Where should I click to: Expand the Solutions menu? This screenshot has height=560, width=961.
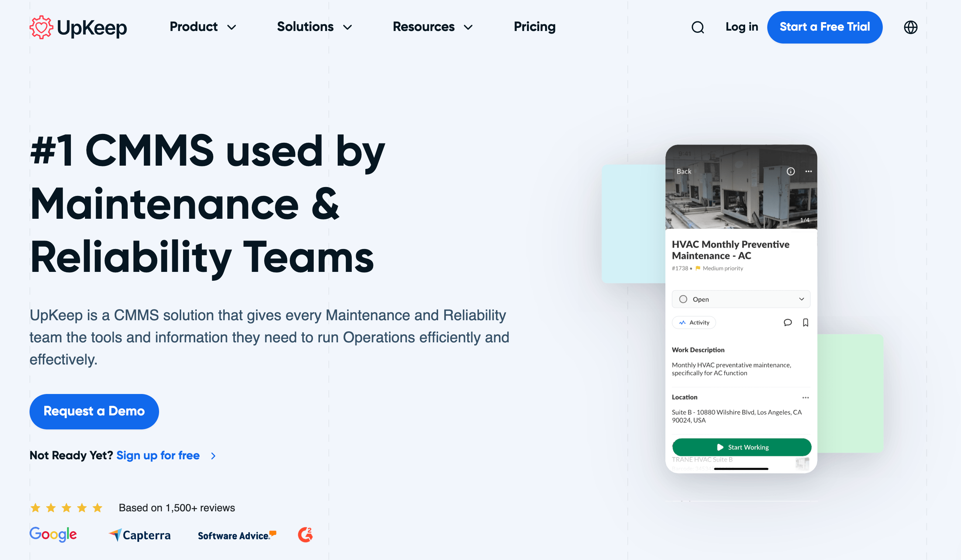pos(314,27)
